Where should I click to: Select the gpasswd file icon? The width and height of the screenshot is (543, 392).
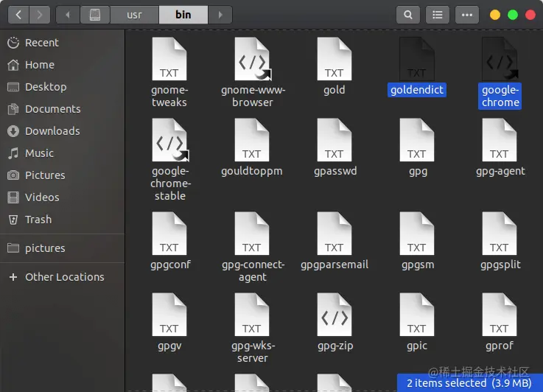click(334, 140)
